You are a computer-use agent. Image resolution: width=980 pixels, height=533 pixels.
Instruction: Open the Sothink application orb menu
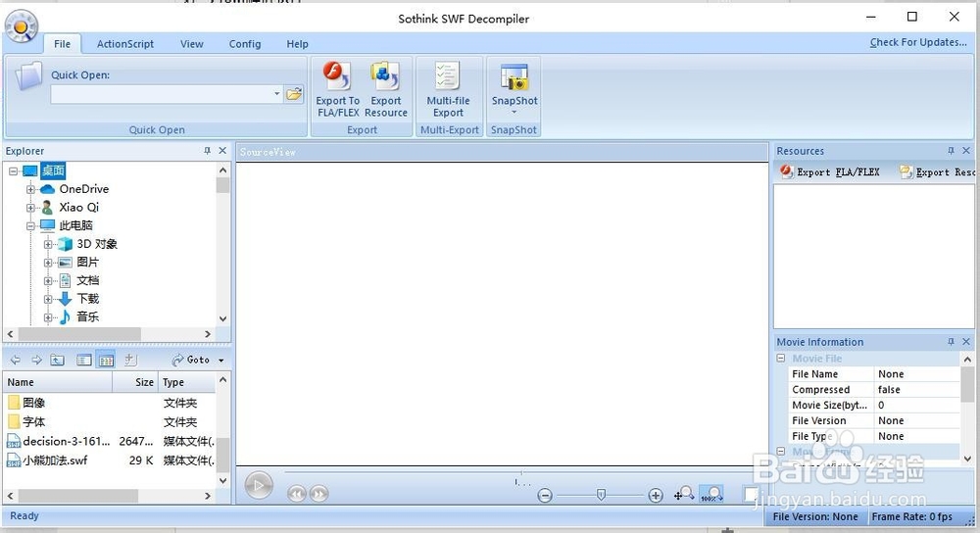click(22, 26)
